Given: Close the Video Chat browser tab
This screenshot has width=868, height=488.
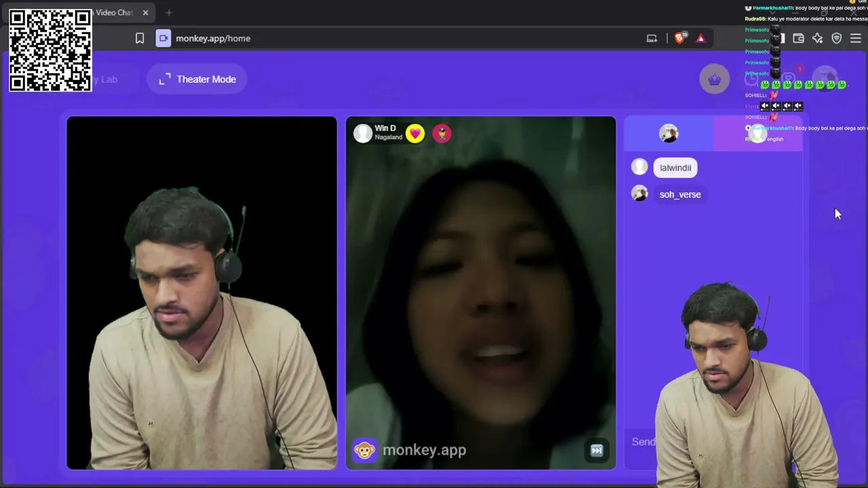Looking at the screenshot, I should pyautogui.click(x=145, y=13).
